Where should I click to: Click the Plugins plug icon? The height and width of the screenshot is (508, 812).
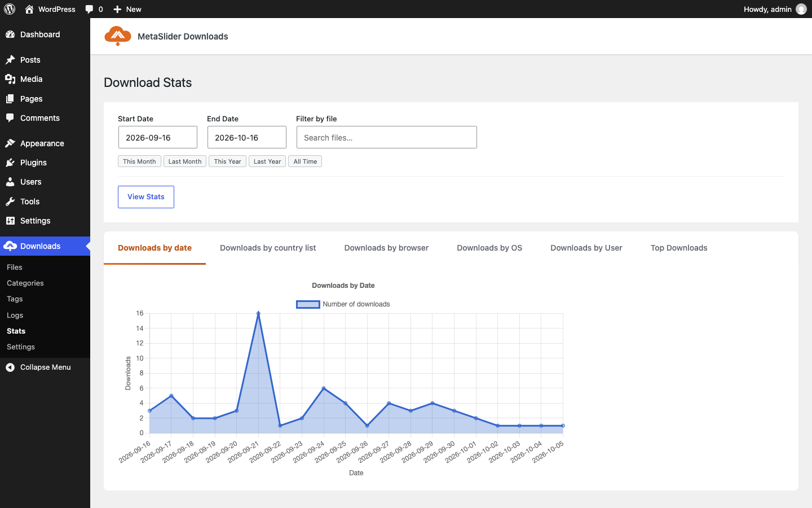10,163
